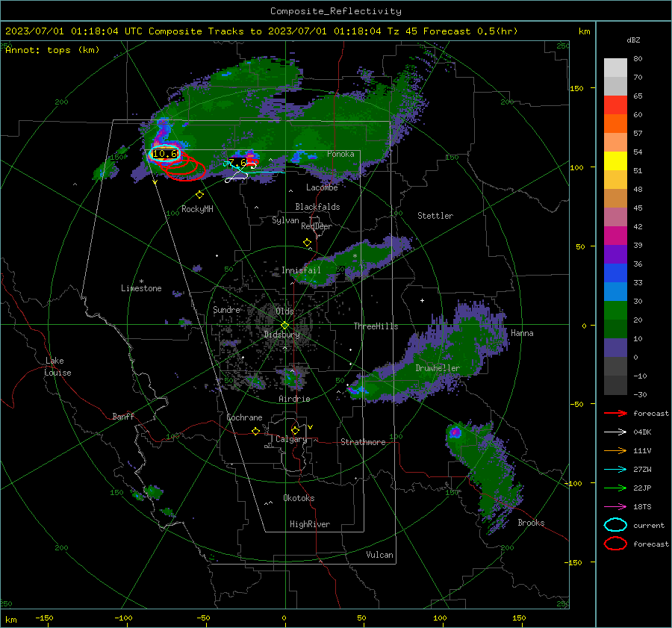Screen dimensions: 672x628
Task: Click the Vulcan city label
Action: coord(380,555)
